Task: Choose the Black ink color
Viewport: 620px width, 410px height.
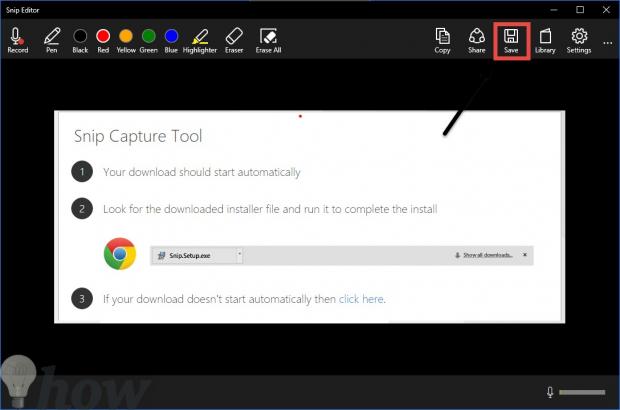Action: 80,38
